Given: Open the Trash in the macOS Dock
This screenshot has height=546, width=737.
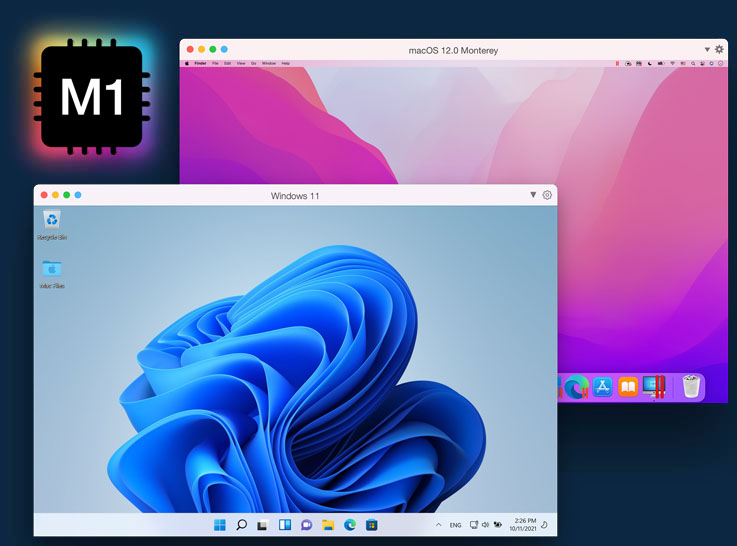Looking at the screenshot, I should coord(691,386).
